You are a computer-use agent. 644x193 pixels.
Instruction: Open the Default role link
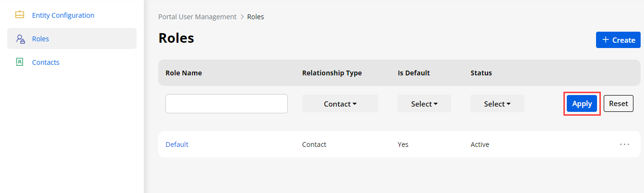click(x=177, y=145)
